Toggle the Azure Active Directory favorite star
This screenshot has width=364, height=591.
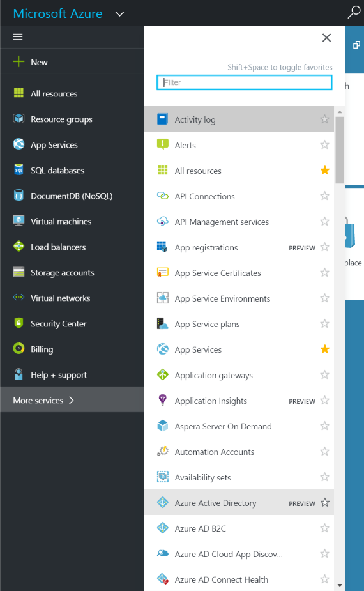coord(324,502)
